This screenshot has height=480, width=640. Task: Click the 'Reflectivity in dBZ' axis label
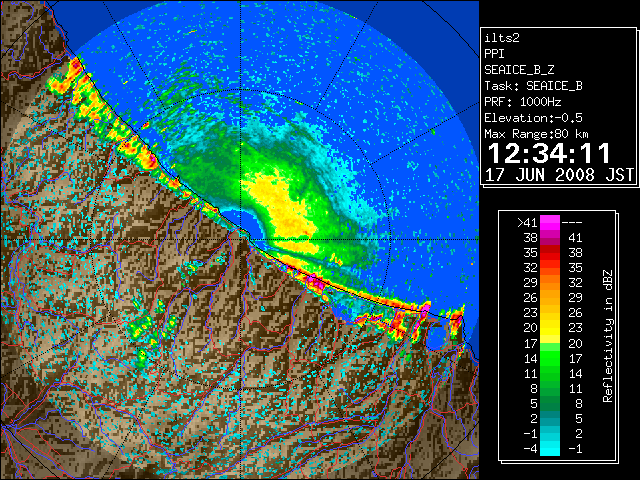point(608,336)
